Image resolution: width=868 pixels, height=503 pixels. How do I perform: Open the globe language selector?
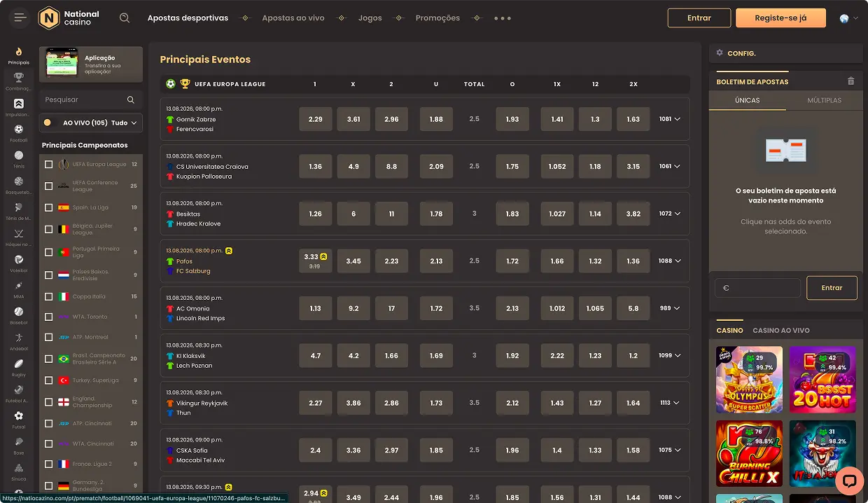(x=848, y=18)
